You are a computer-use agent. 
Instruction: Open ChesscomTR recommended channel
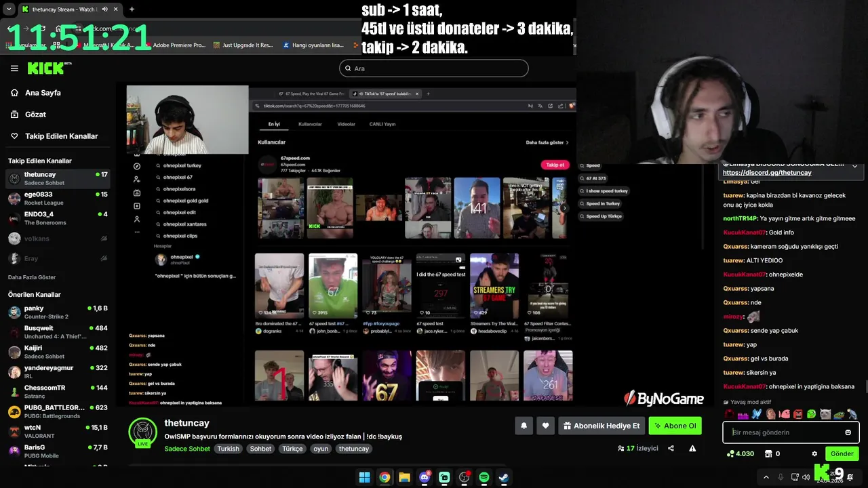(58, 391)
